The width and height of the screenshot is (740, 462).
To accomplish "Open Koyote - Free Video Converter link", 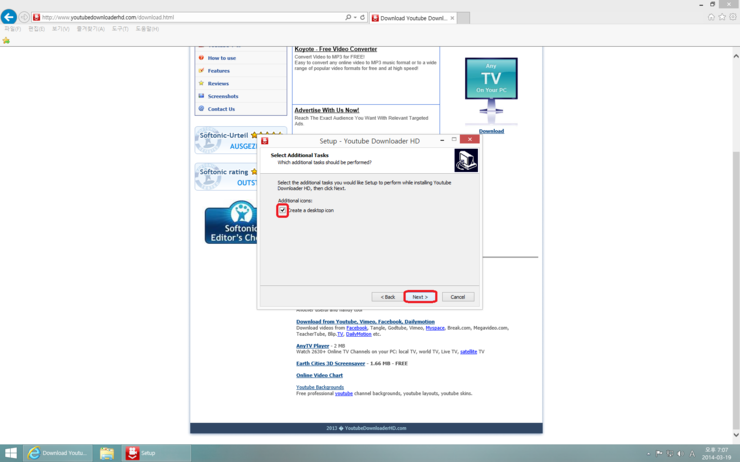I will tap(336, 49).
